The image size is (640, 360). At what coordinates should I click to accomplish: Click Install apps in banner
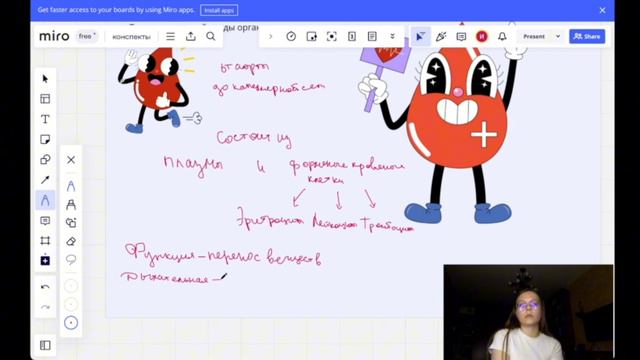[219, 10]
